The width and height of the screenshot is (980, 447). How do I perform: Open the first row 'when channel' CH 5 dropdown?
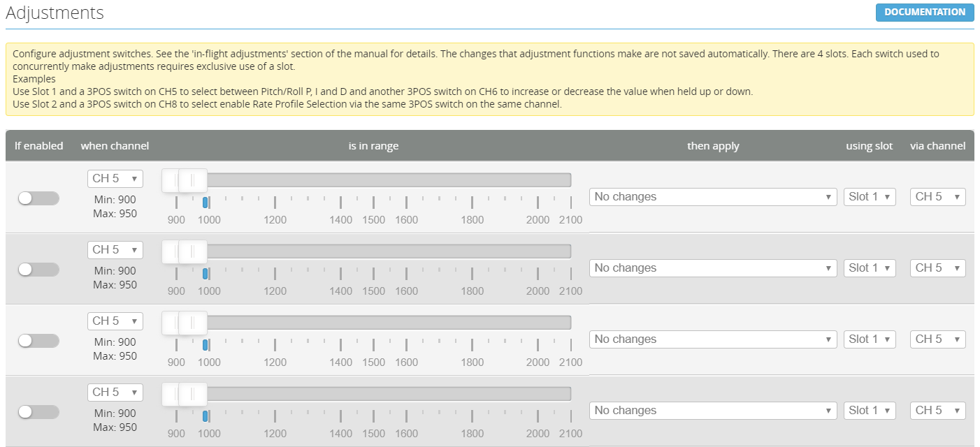[115, 179]
